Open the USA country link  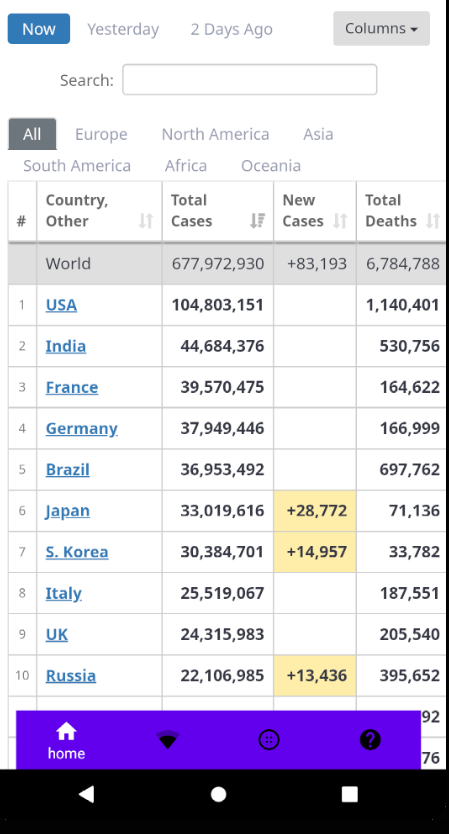click(x=61, y=305)
